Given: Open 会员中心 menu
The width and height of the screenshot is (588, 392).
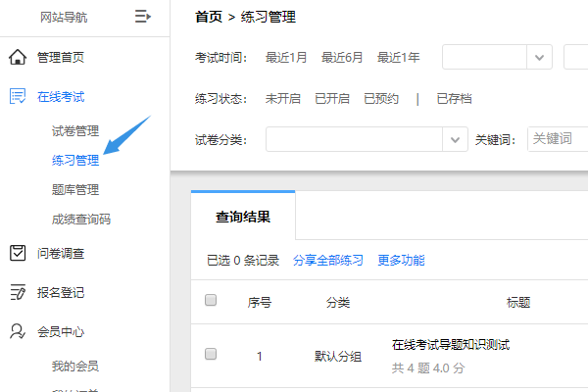Looking at the screenshot, I should point(61,332).
